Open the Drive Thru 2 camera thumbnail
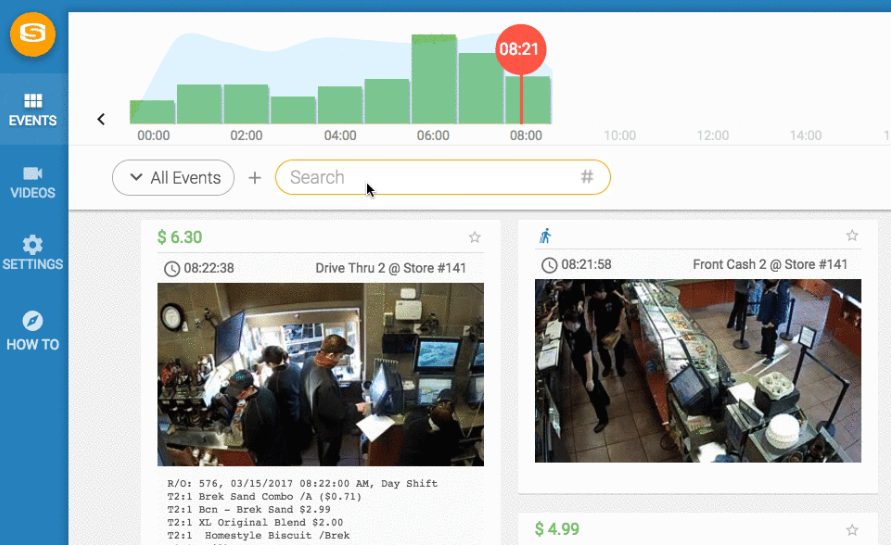This screenshot has width=891, height=545. pos(320,374)
